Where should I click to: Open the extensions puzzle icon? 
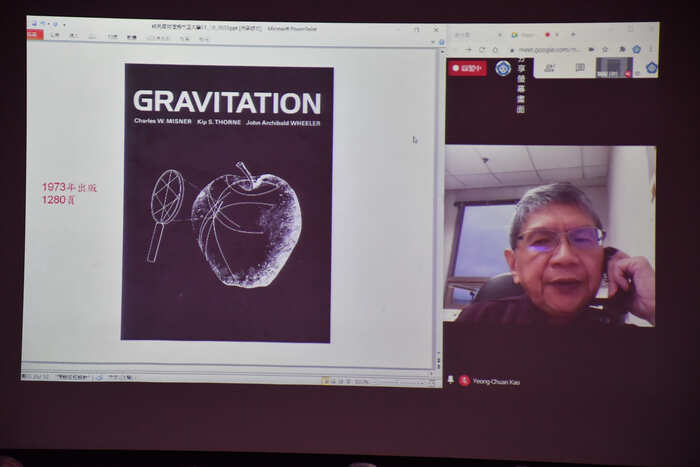[622, 49]
